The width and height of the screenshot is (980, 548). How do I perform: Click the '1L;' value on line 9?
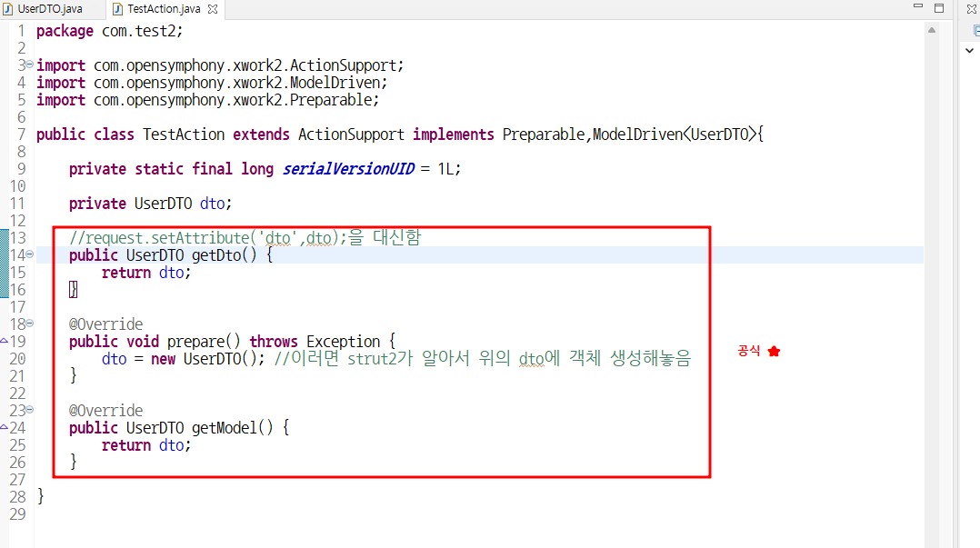click(x=449, y=169)
